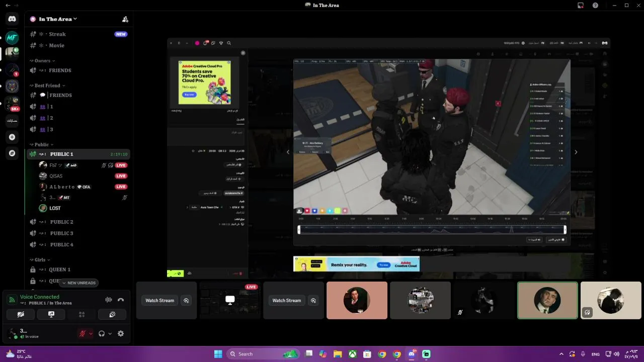Click Try now on Remix your reality banner
Image resolution: width=644 pixels, height=362 pixels.
pos(383,265)
